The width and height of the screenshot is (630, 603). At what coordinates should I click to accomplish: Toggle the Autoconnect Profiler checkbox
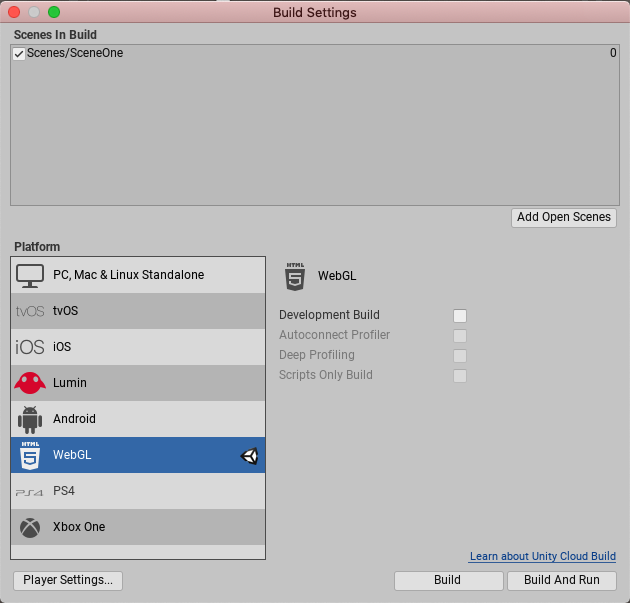(x=460, y=336)
